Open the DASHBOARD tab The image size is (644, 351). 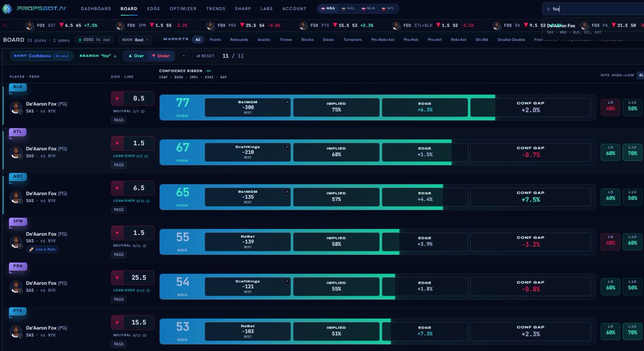pyautogui.click(x=96, y=9)
